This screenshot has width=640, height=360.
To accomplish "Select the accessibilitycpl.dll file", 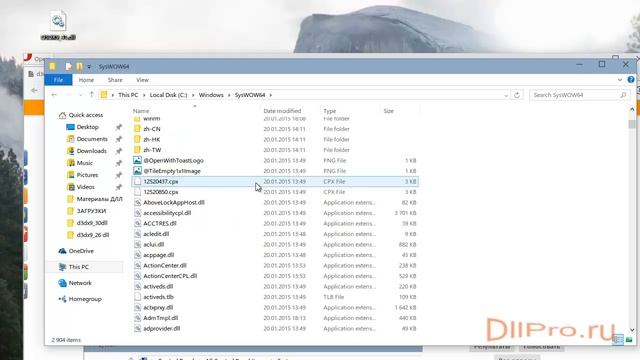I will (275, 213).
